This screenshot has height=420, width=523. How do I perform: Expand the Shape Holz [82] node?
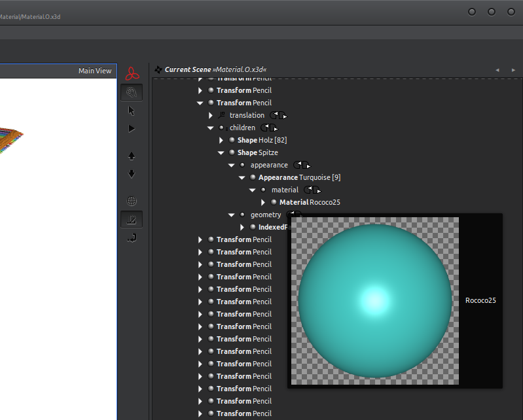pyautogui.click(x=221, y=141)
